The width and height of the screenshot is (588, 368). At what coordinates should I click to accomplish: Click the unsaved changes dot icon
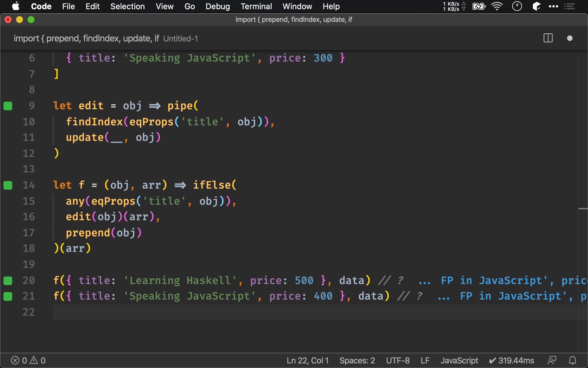570,38
